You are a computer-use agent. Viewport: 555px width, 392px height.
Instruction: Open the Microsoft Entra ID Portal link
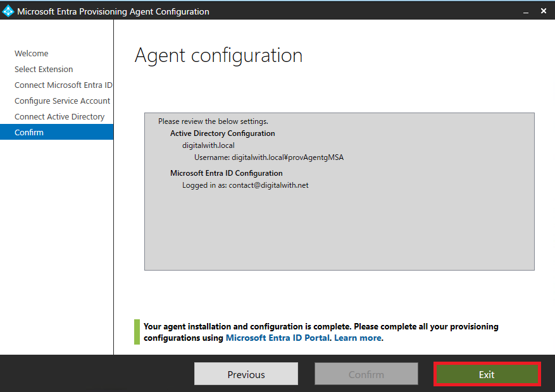pos(277,338)
